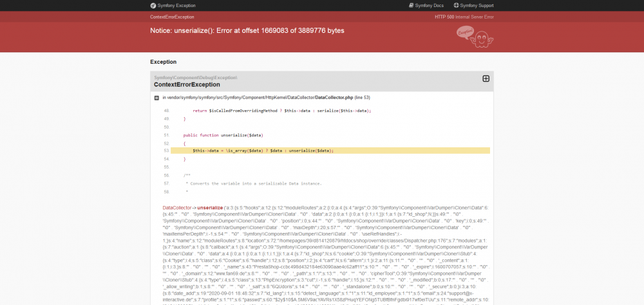
Task: Click the red 'unserialize' method name in trace
Action: (x=210, y=208)
